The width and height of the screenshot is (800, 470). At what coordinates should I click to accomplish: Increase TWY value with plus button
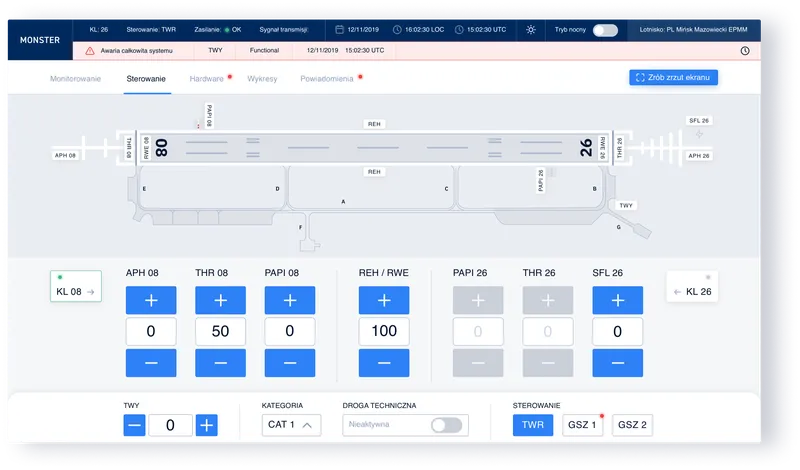coord(207,425)
